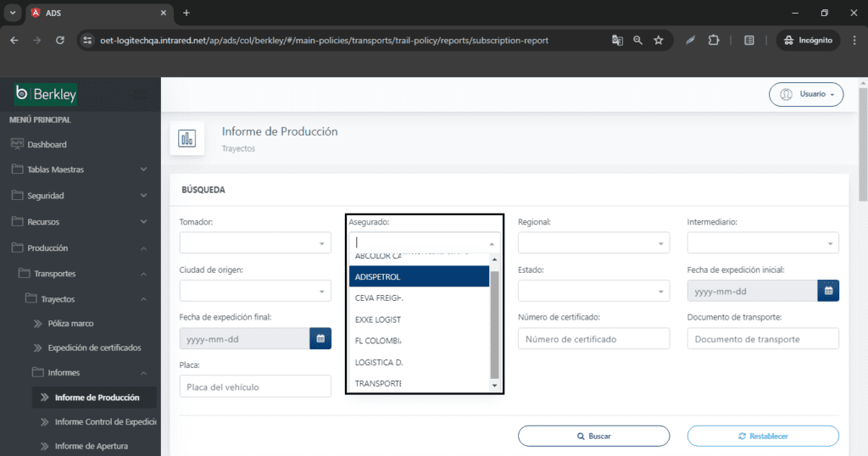Select ADISPETROL from Asegurado list

[419, 276]
